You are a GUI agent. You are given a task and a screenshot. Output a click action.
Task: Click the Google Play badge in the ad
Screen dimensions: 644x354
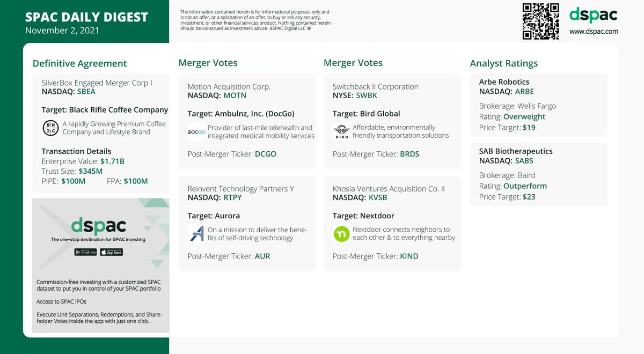coord(86,252)
